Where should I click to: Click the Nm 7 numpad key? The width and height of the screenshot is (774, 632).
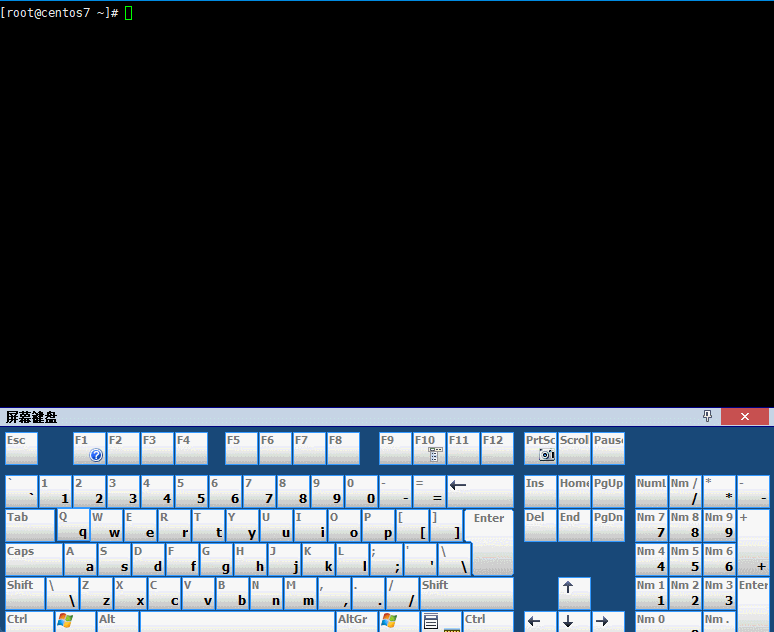651,525
